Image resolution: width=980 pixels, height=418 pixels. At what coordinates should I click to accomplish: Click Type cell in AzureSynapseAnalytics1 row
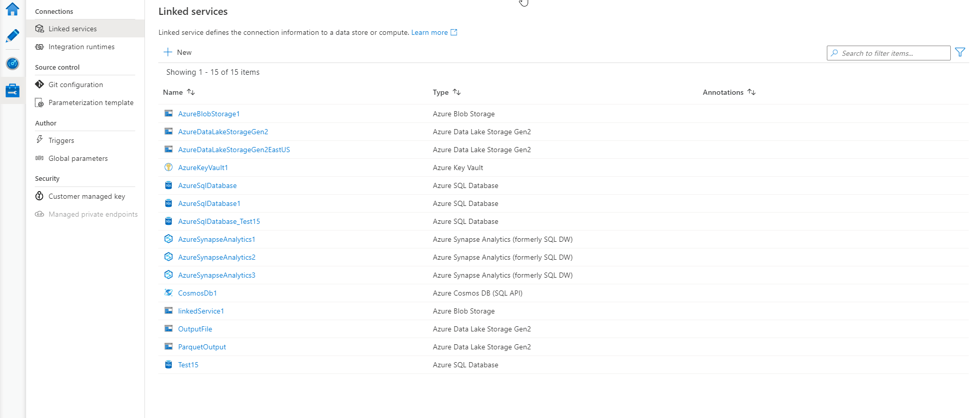pos(503,239)
